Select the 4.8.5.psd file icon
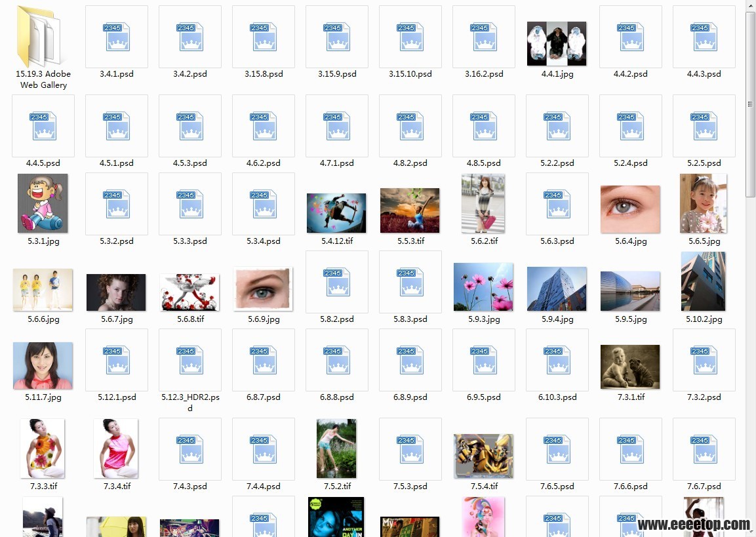The height and width of the screenshot is (537, 756). pos(484,126)
